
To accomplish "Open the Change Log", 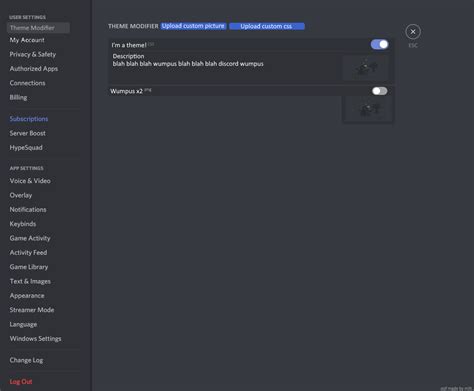I will [x=26, y=360].
